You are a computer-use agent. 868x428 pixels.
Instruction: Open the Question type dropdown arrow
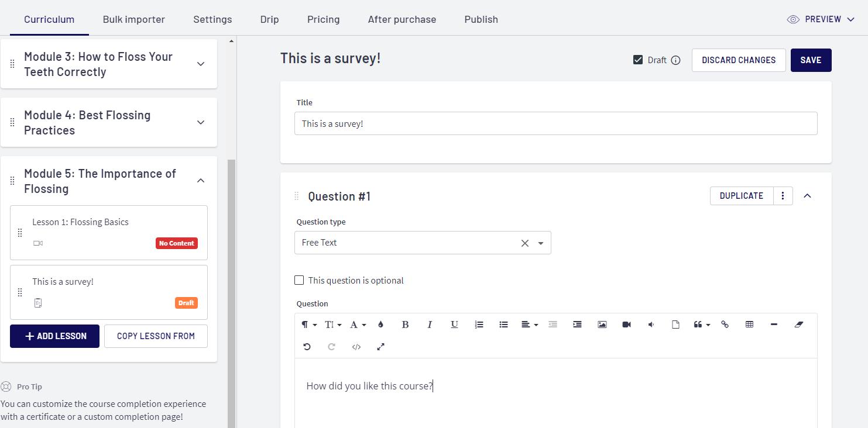click(541, 243)
